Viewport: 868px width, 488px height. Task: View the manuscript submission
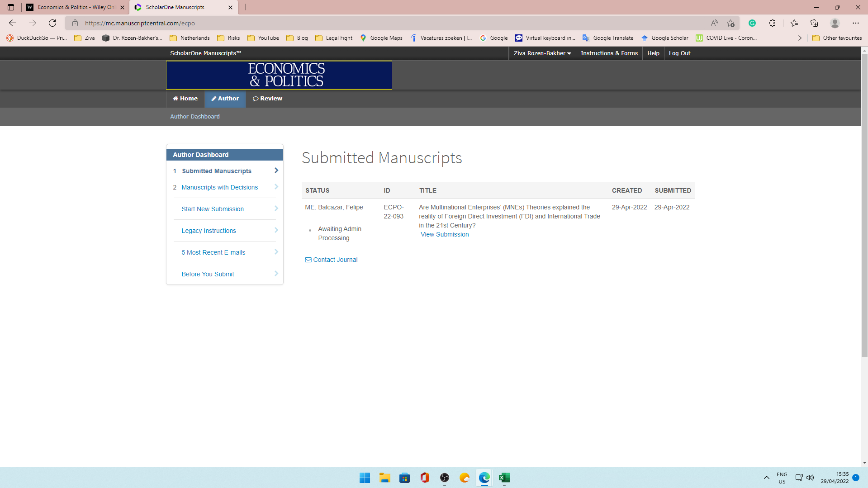pos(445,234)
